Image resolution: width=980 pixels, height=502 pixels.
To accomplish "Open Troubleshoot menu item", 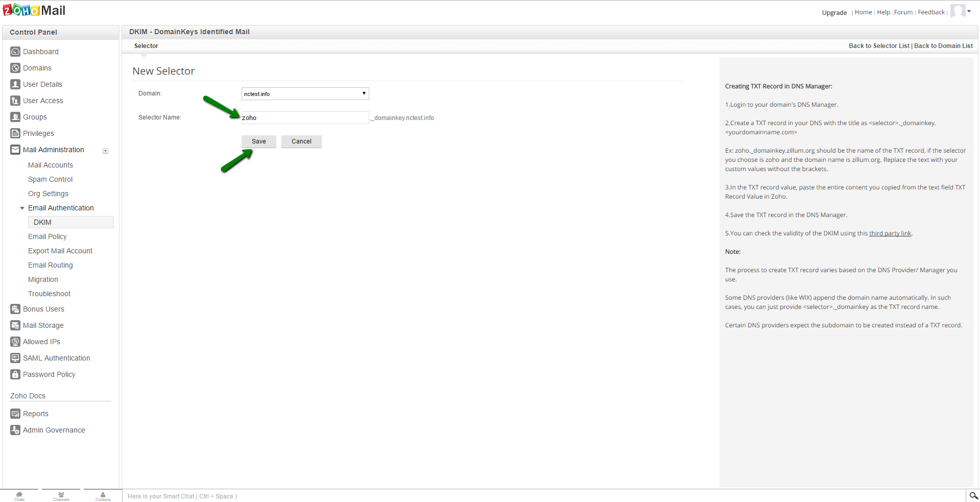I will (x=49, y=294).
